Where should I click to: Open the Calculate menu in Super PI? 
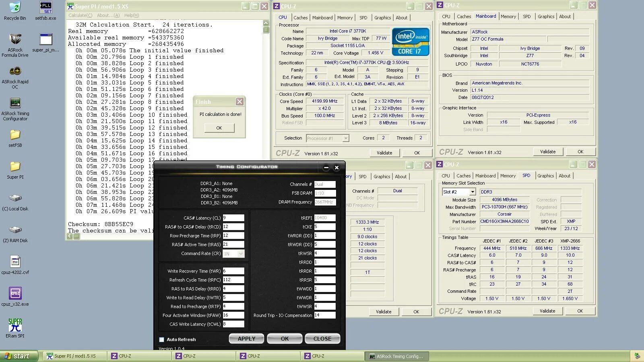pyautogui.click(x=80, y=15)
